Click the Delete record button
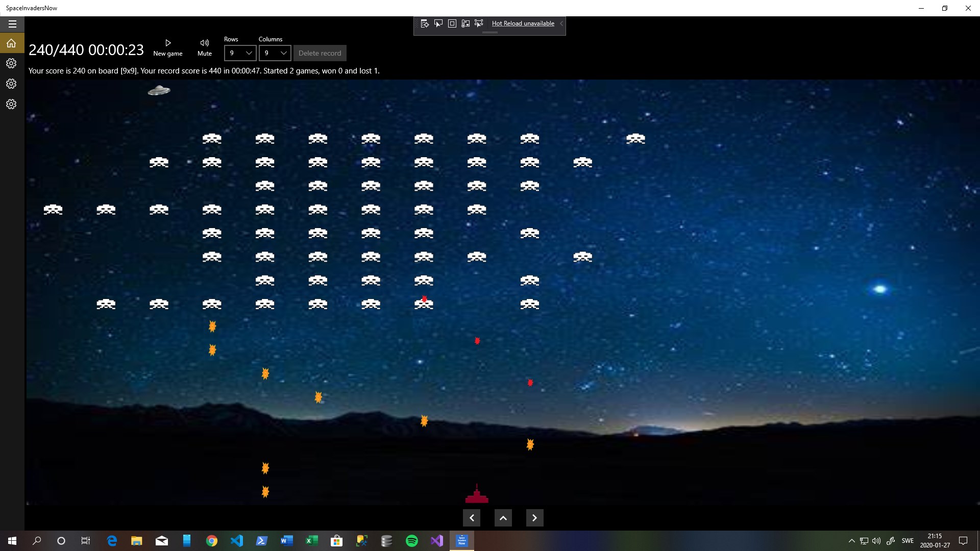Screen dimensions: 980x551 click(x=320, y=53)
